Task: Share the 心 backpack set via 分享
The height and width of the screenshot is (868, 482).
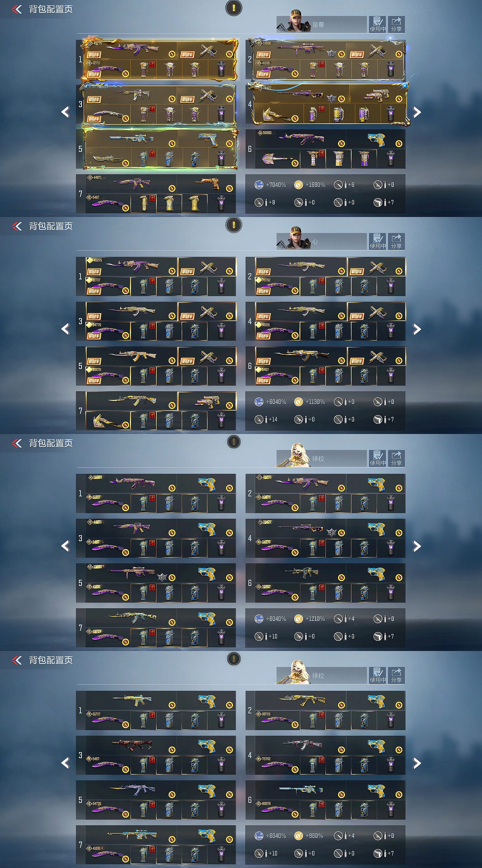Action: coord(396,241)
